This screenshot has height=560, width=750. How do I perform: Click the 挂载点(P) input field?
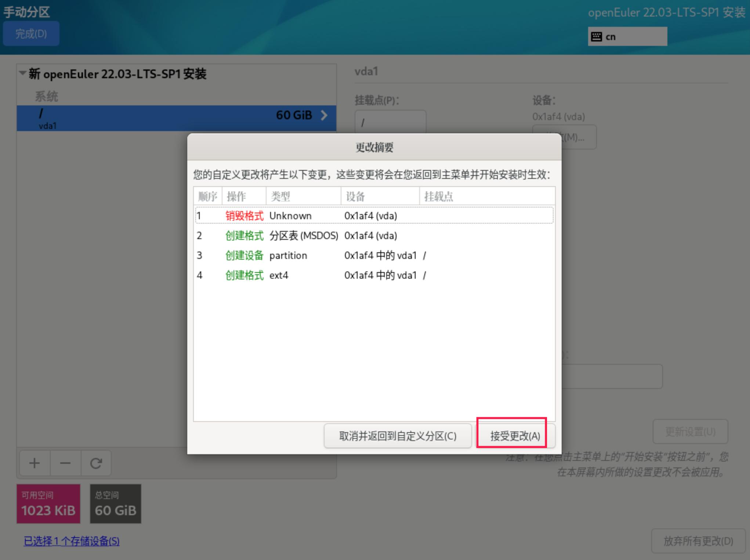[x=390, y=122]
